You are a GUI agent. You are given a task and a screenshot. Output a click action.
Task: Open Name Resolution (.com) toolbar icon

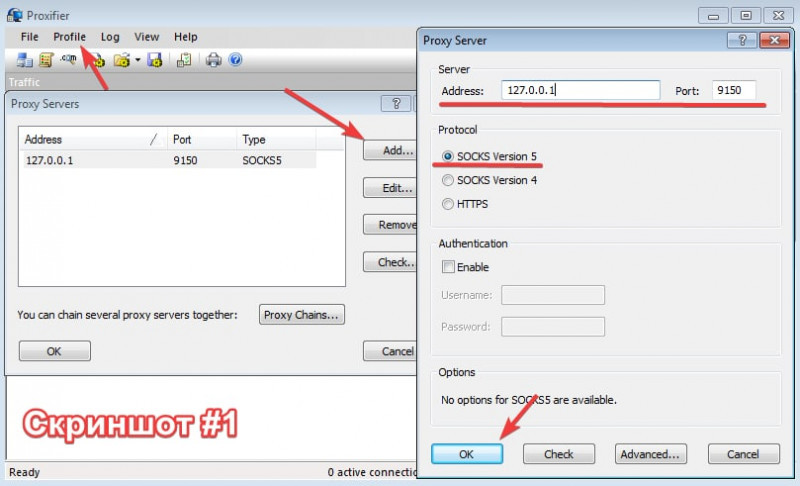point(69,60)
